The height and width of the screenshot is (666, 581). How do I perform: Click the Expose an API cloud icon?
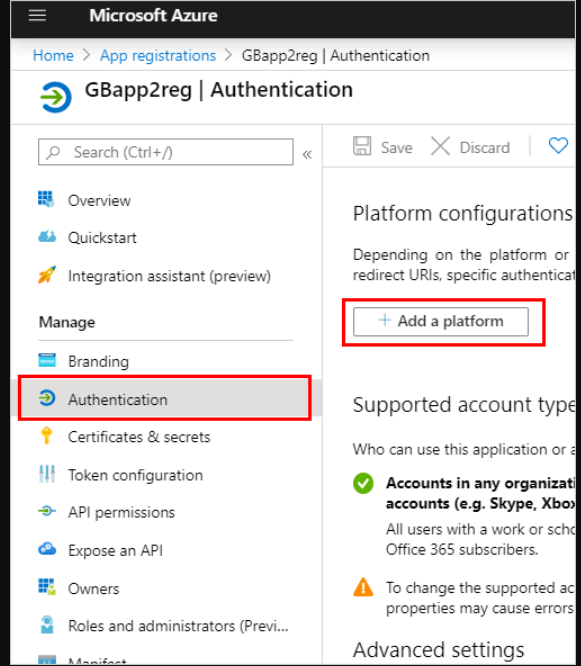[x=47, y=549]
